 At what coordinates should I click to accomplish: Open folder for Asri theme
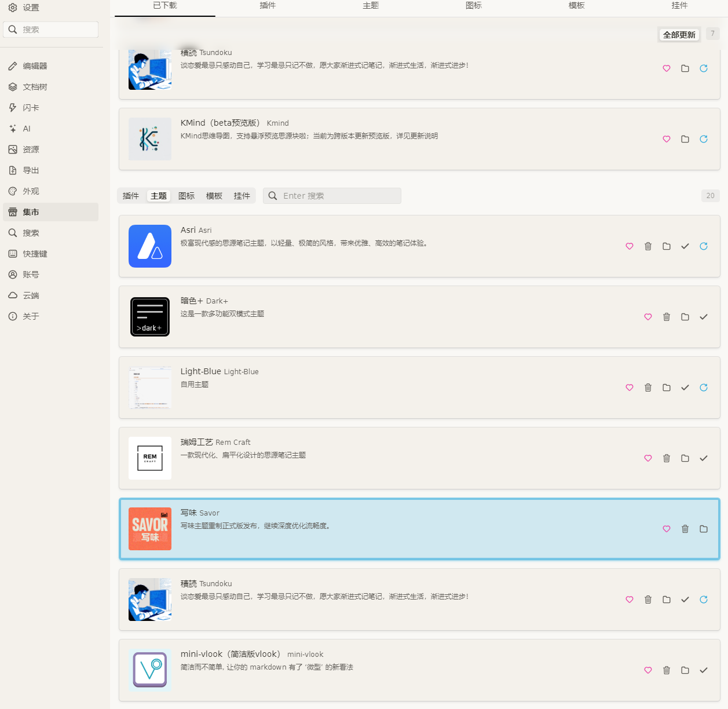tap(667, 246)
